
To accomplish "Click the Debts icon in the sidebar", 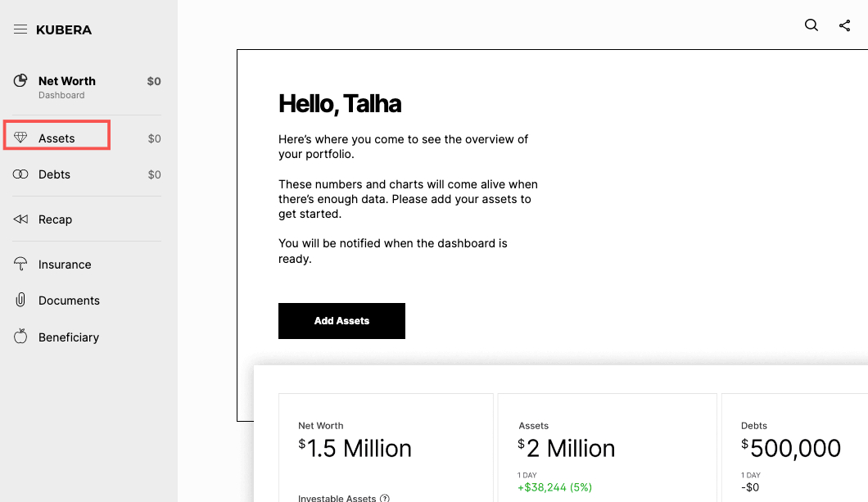I will click(20, 174).
